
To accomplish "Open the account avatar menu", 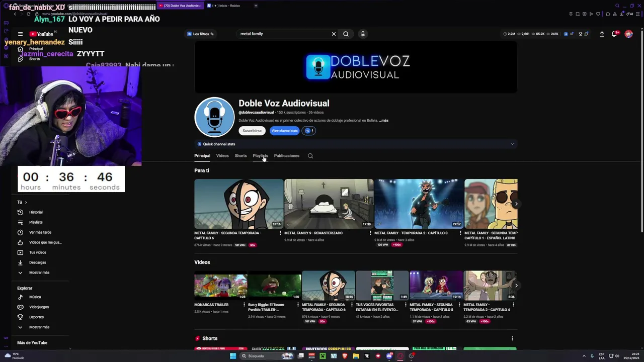I will click(628, 34).
